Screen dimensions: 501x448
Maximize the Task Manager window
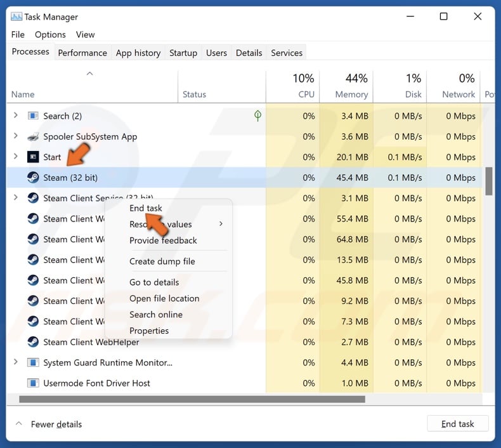(443, 16)
